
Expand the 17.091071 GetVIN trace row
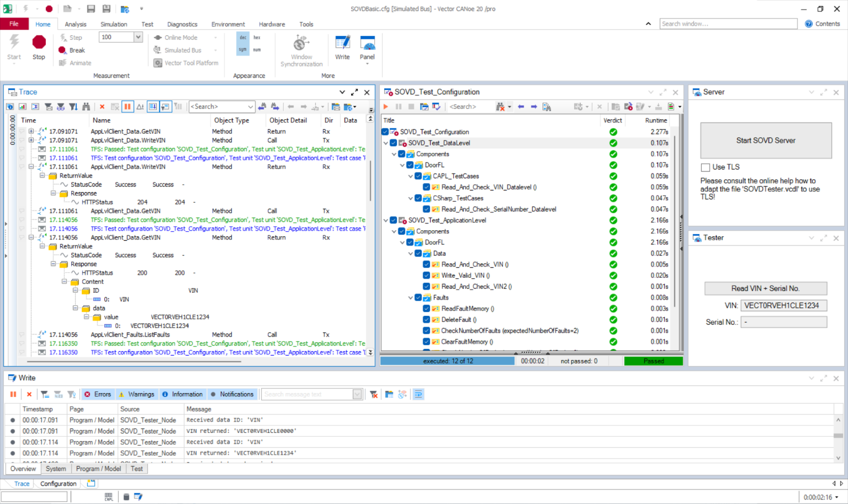tap(31, 132)
